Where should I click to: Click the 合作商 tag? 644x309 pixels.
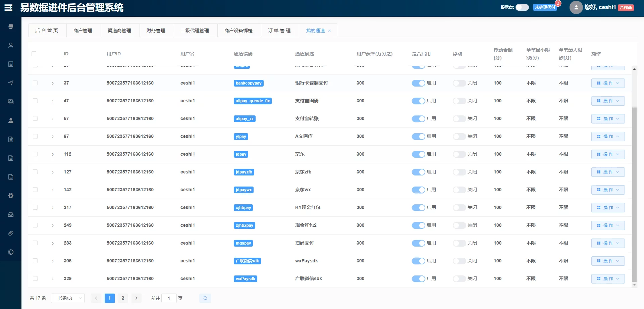626,7
